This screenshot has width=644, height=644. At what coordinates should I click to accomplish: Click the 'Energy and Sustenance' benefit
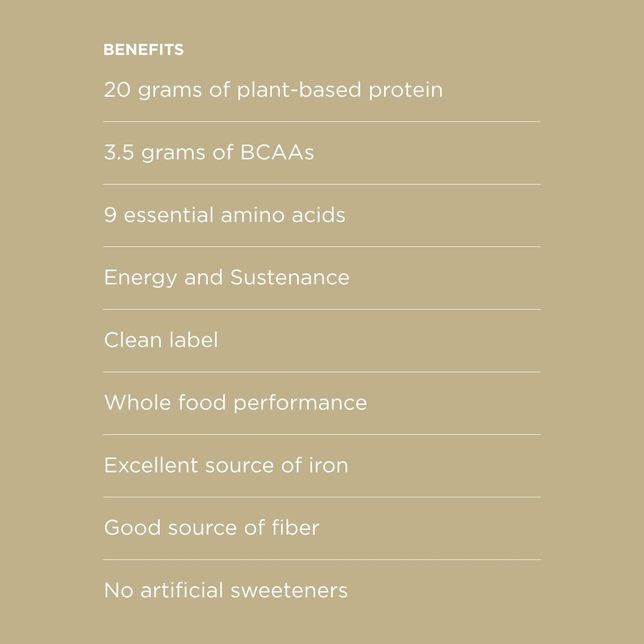[226, 277]
